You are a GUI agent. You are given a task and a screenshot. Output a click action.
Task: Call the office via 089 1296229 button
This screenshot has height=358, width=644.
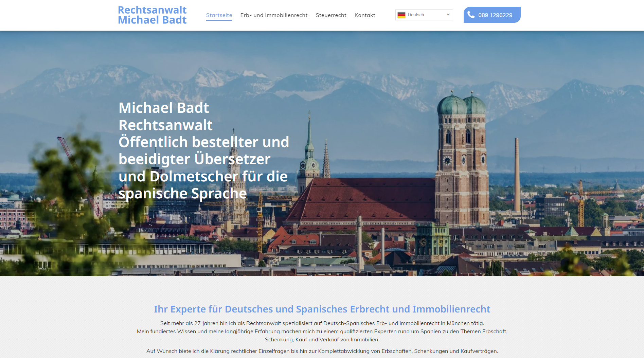(492, 15)
